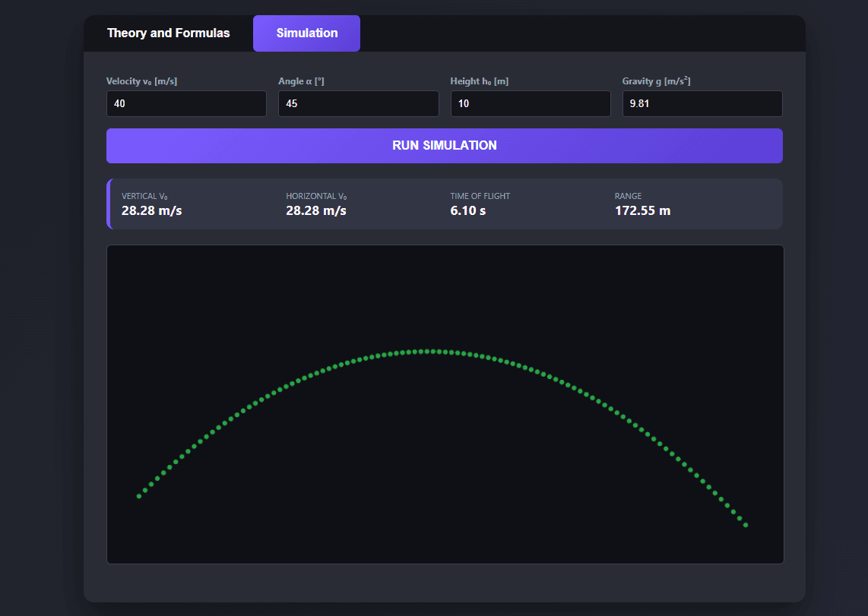Click the Horizontal V₀ result value
The width and height of the screenshot is (868, 616).
[316, 210]
